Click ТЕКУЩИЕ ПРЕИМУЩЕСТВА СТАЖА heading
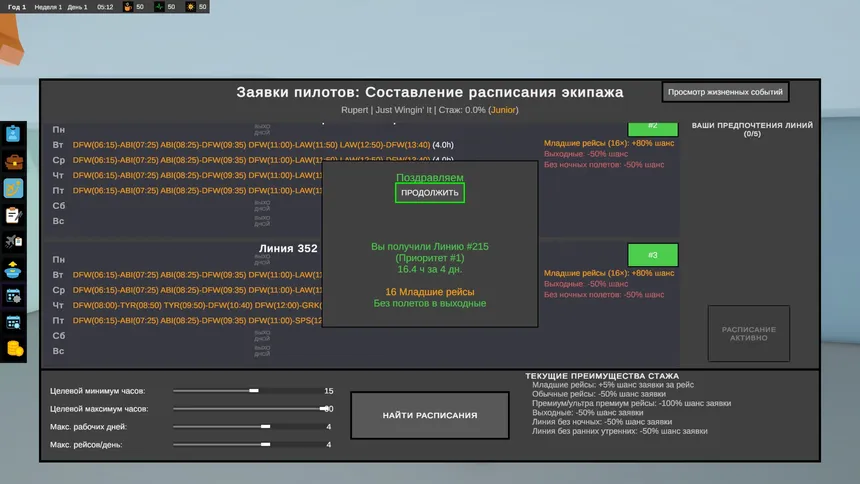The height and width of the screenshot is (484, 860). click(x=602, y=376)
